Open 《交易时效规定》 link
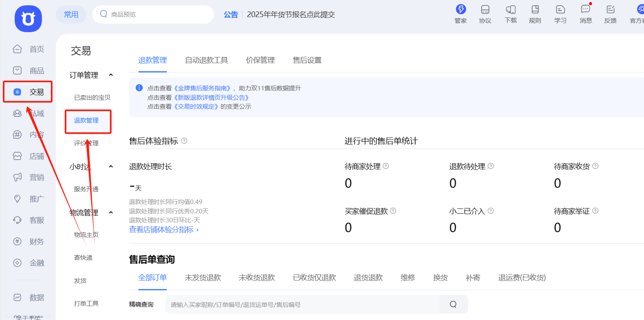Image resolution: width=644 pixels, height=320 pixels. point(196,107)
